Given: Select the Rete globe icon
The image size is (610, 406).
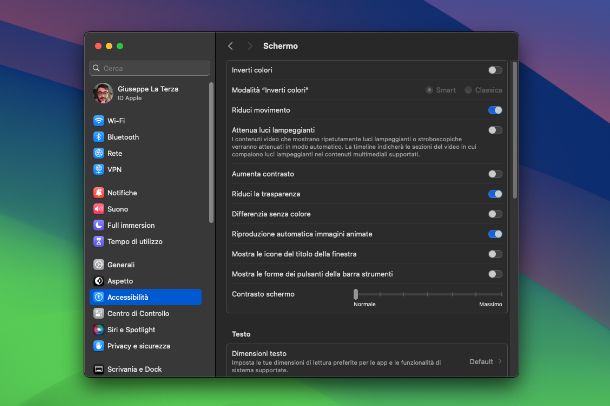Looking at the screenshot, I should point(99,153).
